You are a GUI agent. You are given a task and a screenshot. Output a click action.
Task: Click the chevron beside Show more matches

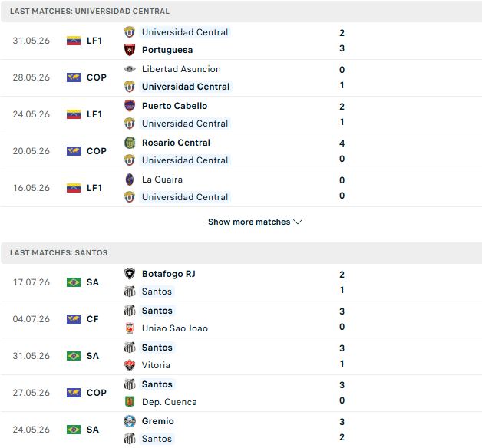coord(298,222)
